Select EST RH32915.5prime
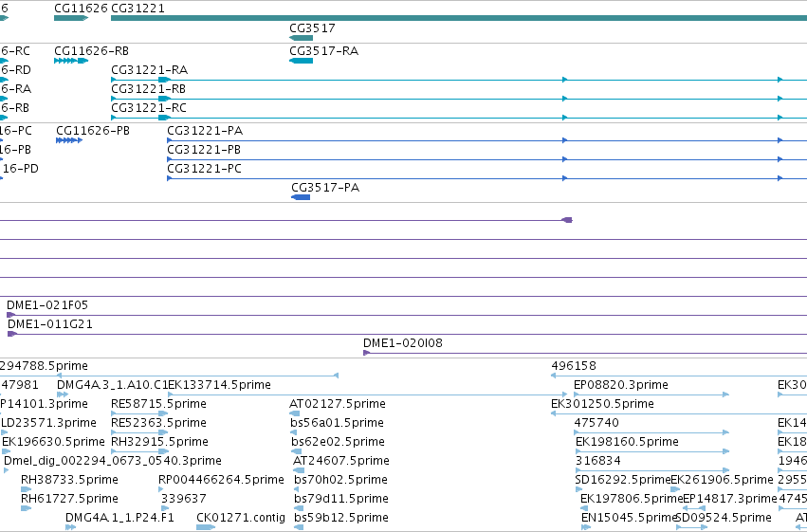 (159, 442)
